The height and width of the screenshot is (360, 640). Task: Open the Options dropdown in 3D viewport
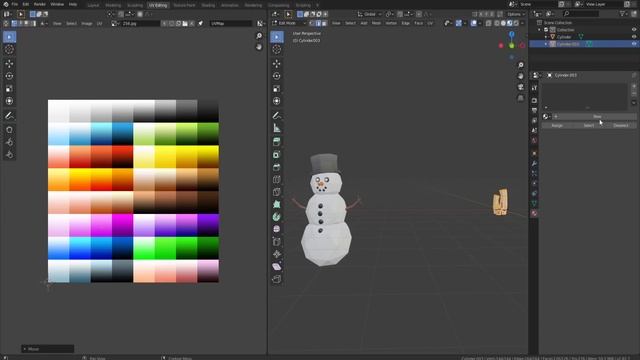516,14
